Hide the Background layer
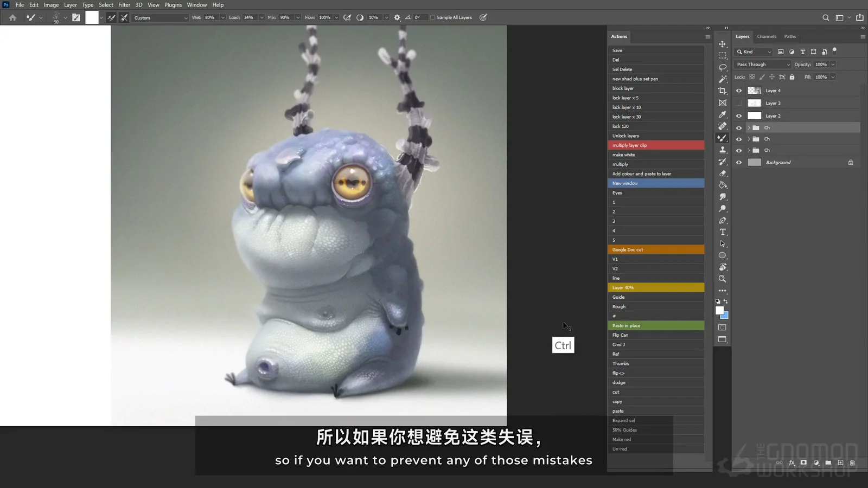868x488 pixels. (739, 162)
